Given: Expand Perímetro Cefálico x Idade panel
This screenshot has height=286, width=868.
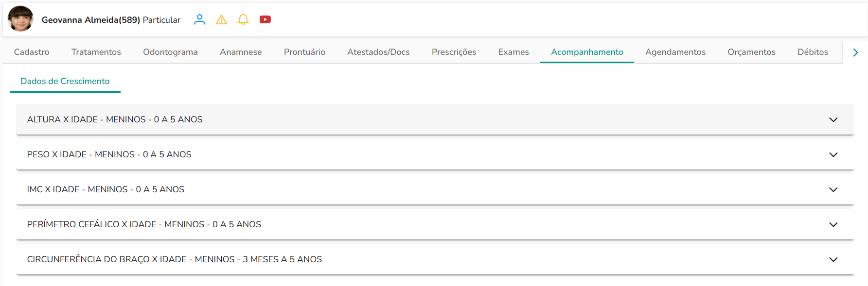Looking at the screenshot, I should [435, 224].
